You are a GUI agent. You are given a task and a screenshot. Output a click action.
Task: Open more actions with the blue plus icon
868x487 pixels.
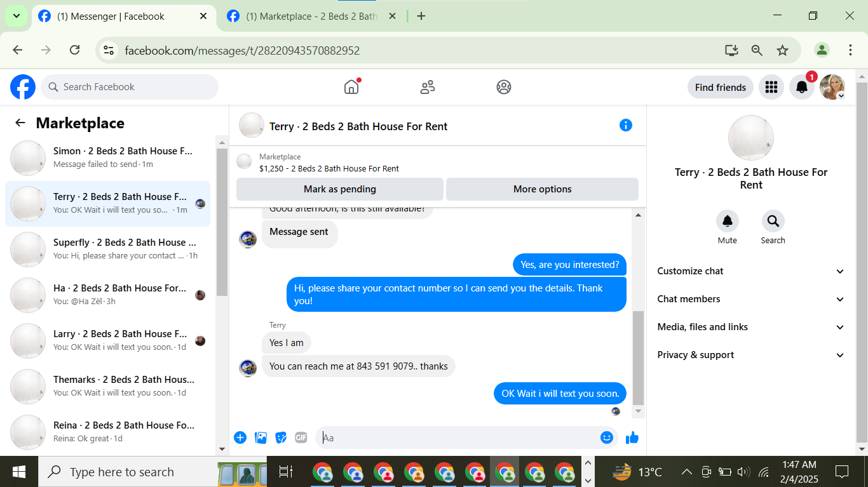[240, 437]
